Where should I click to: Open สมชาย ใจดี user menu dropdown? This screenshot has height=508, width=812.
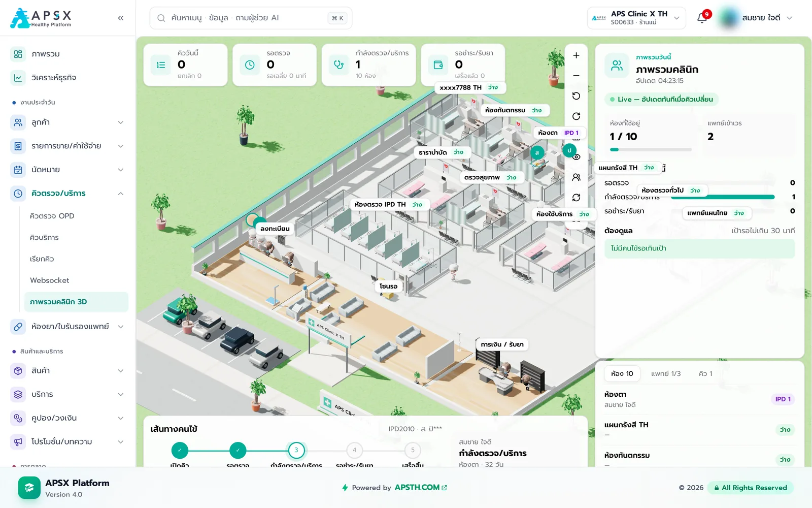756,18
